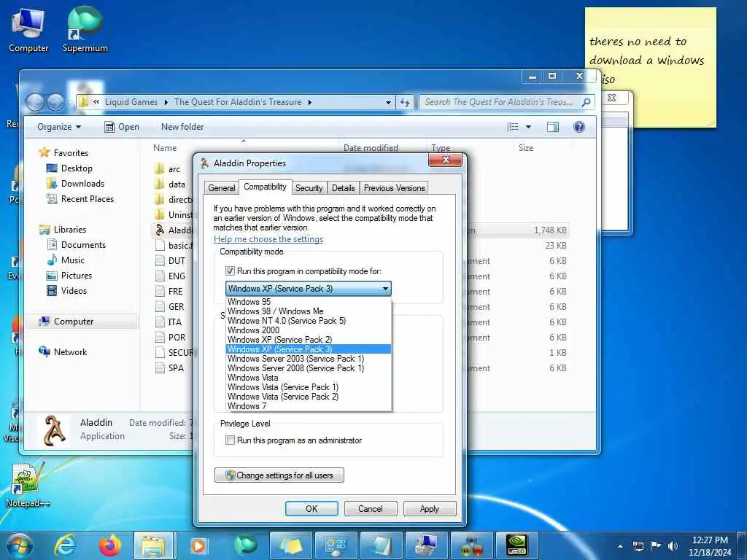
Task: Click New folder in Explorer toolbar
Action: pyautogui.click(x=182, y=127)
